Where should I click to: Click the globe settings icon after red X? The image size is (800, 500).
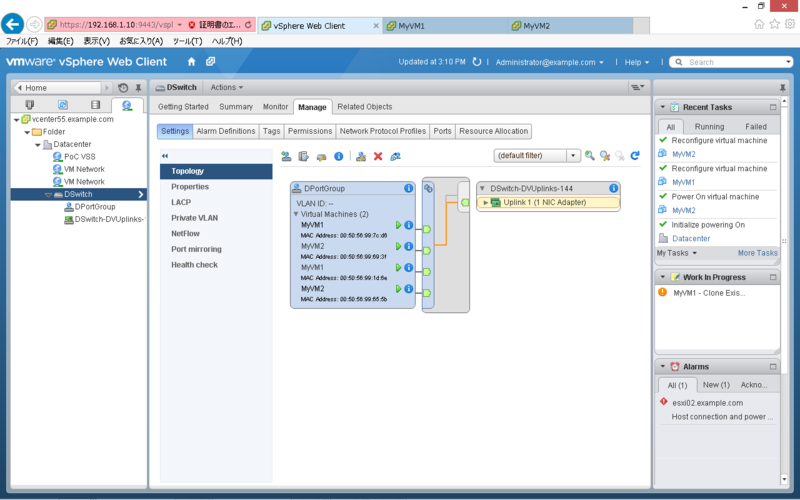pos(395,156)
